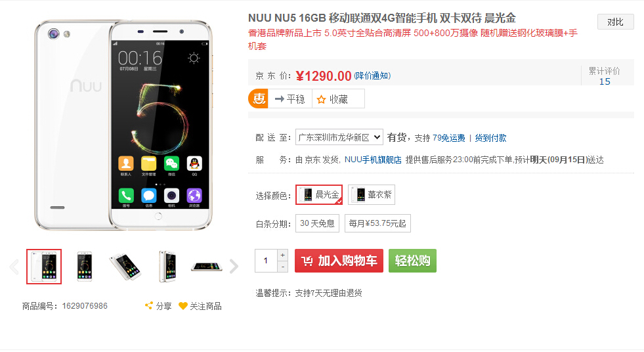Click the share 分享 icon

148,305
